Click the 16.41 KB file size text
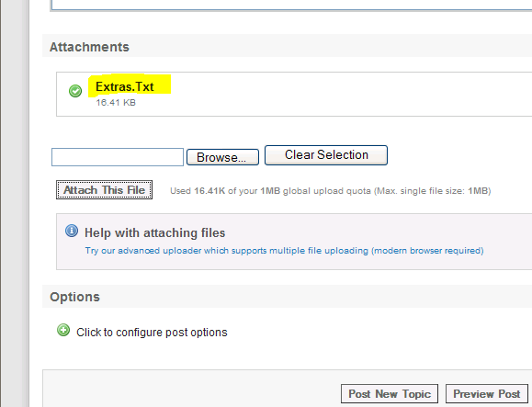532x407 pixels. pos(116,102)
